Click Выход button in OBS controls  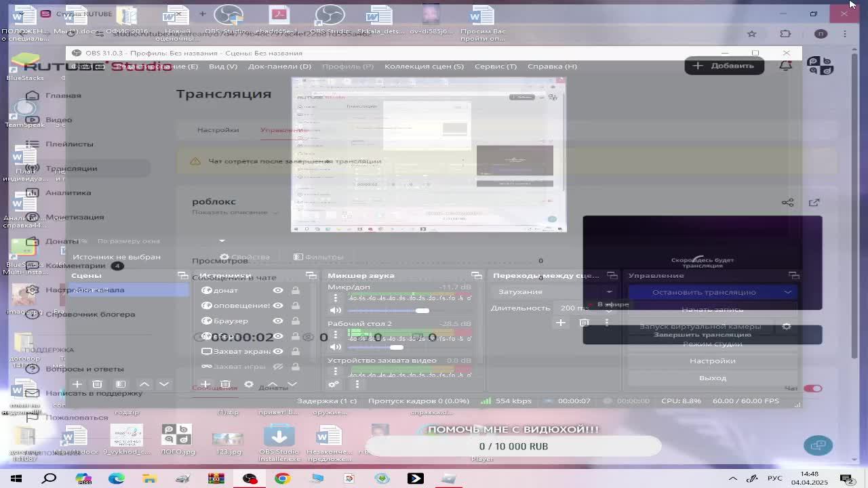712,378
